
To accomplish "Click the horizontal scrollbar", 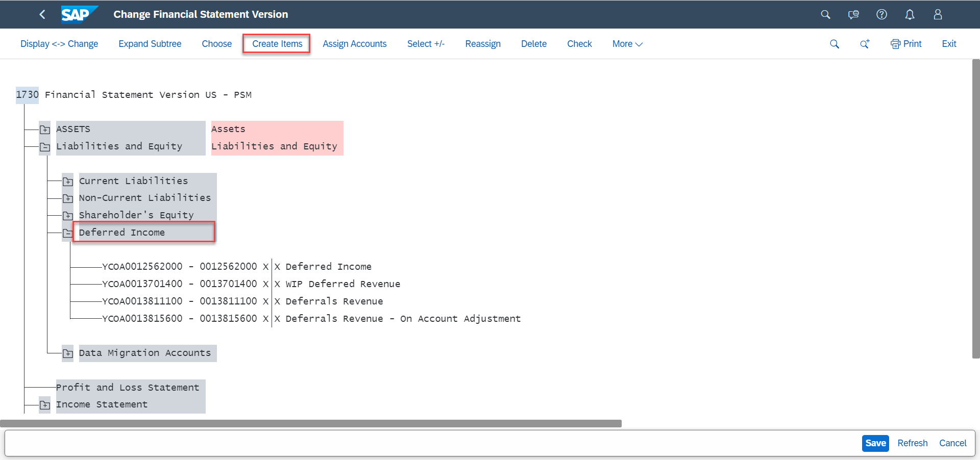I will pyautogui.click(x=311, y=423).
